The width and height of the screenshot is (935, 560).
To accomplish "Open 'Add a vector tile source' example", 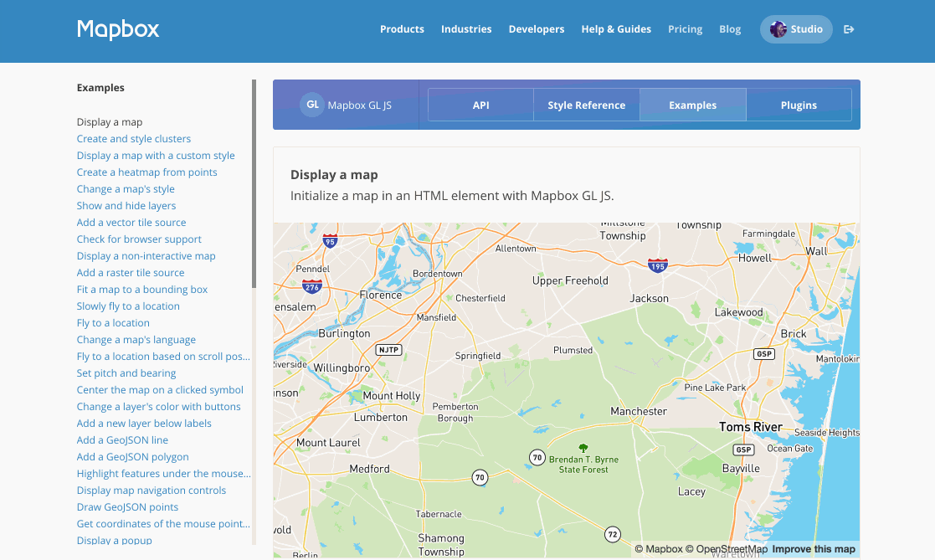I will pos(131,223).
